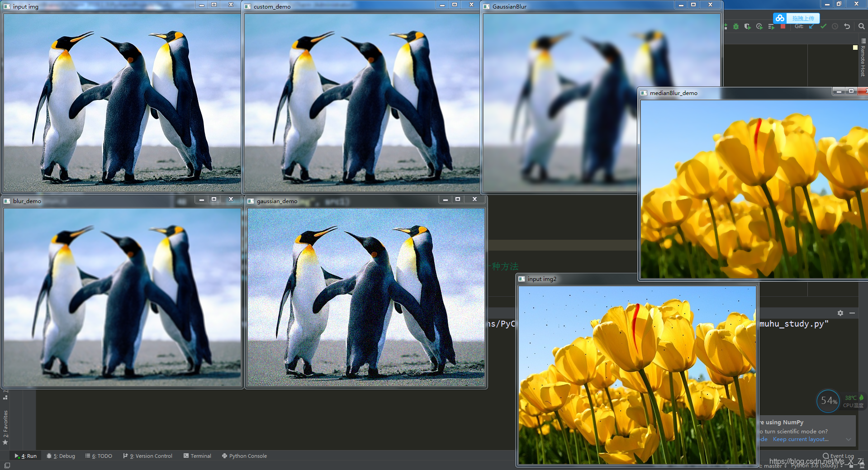Click the Git revert undo arrow
The width and height of the screenshot is (868, 470).
click(x=847, y=27)
